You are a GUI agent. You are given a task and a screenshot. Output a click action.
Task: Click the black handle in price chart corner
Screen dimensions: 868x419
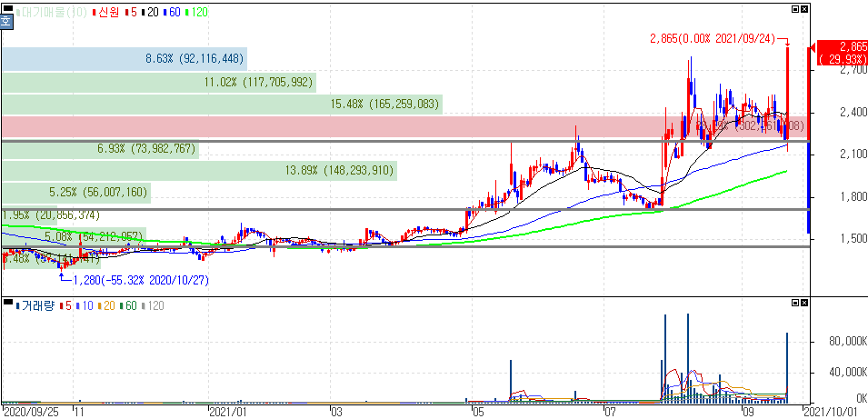click(x=7, y=9)
